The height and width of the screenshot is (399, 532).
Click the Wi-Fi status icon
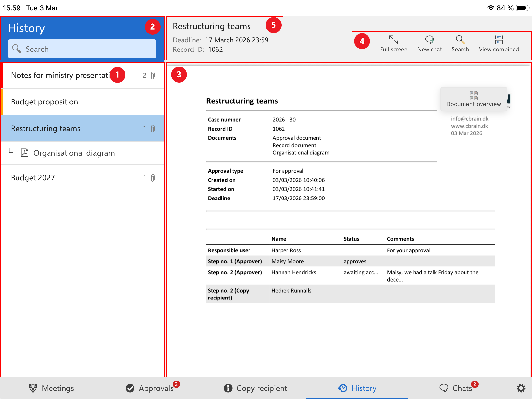[x=491, y=8]
